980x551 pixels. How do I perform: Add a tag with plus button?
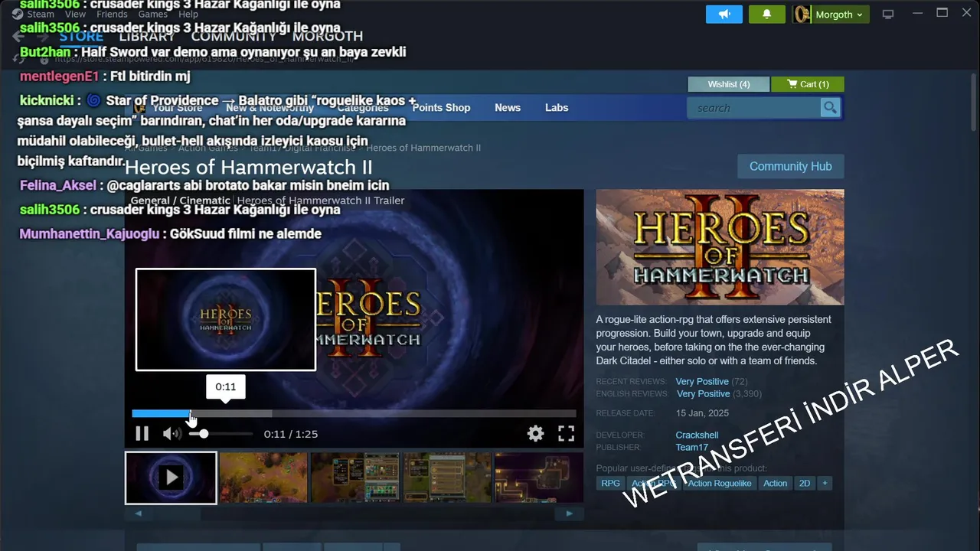(825, 483)
